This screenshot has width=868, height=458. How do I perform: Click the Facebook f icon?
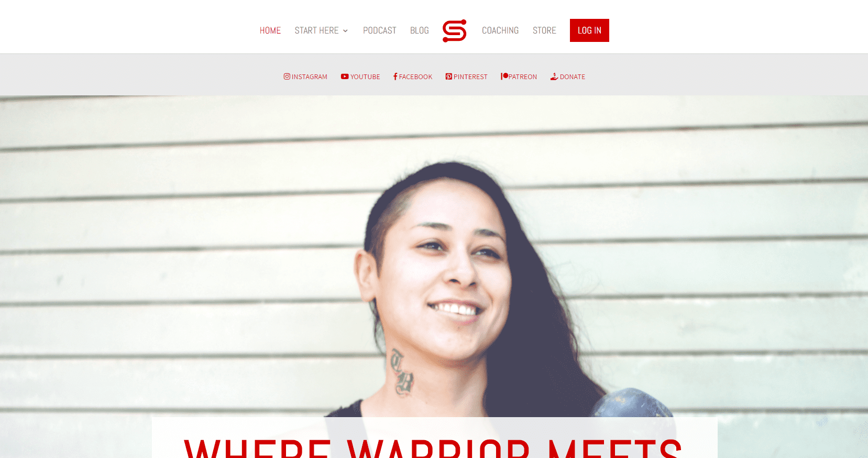click(395, 77)
